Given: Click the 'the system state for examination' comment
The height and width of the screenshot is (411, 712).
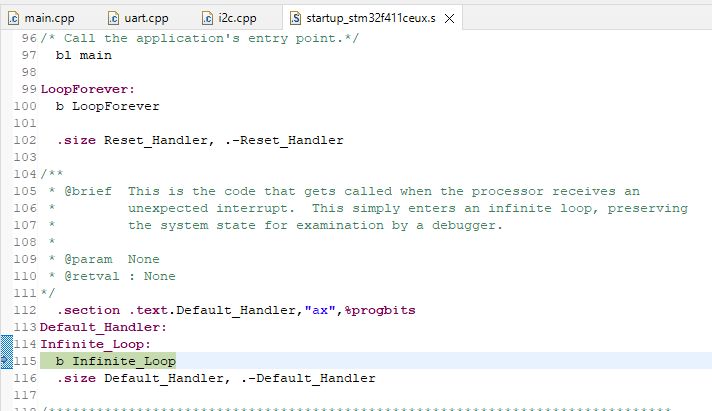Looking at the screenshot, I should click(x=276, y=225).
